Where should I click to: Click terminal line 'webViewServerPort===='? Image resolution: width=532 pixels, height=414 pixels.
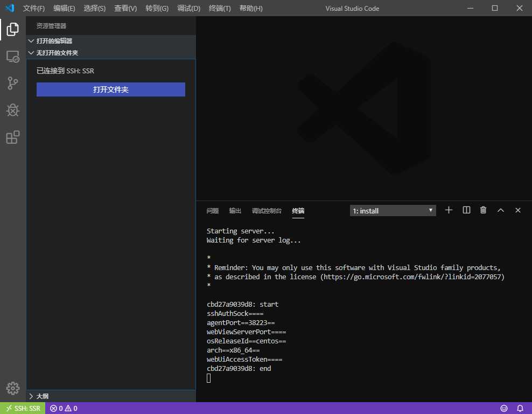(x=246, y=332)
